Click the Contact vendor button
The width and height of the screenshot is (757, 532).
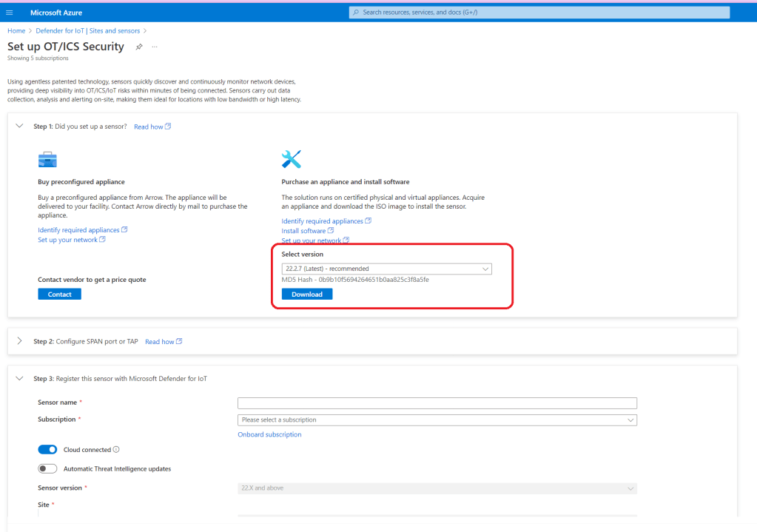click(x=59, y=294)
